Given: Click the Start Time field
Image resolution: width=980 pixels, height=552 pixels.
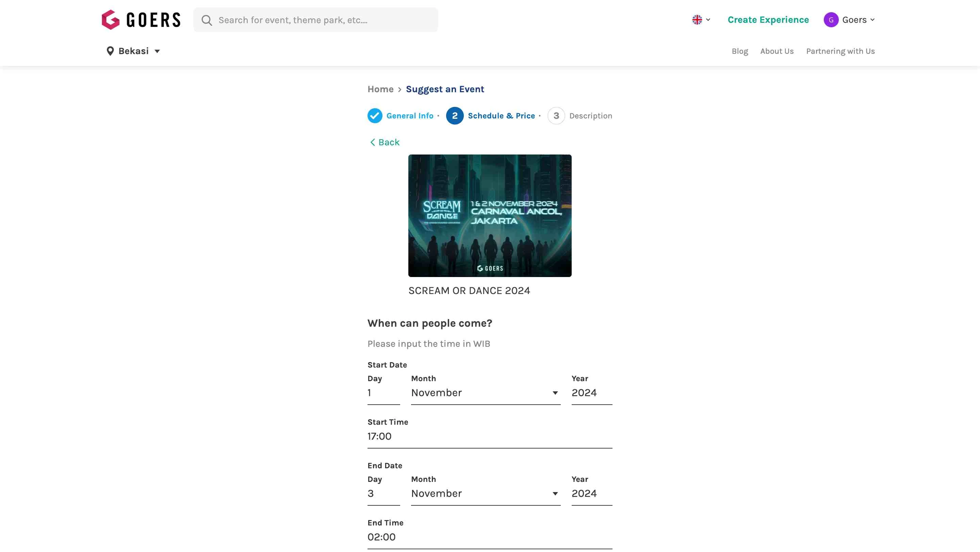Looking at the screenshot, I should coord(490,436).
